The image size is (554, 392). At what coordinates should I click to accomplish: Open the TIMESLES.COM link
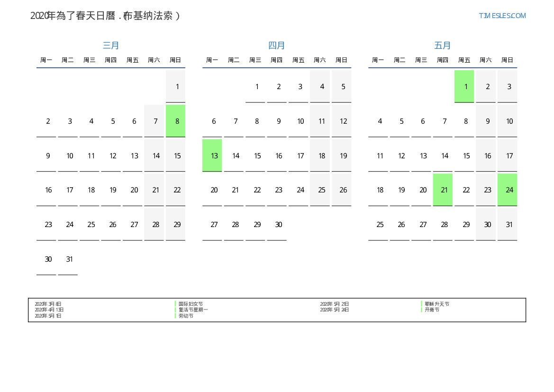(502, 16)
